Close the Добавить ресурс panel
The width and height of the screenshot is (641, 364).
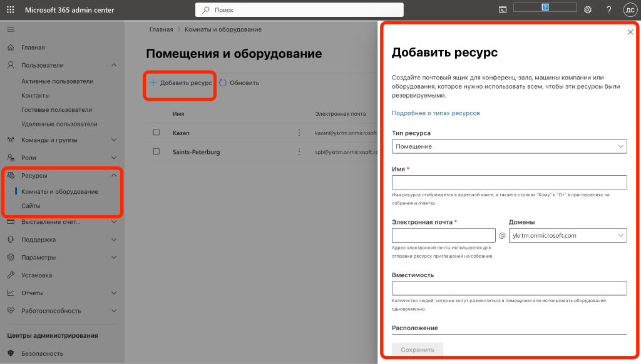click(630, 33)
